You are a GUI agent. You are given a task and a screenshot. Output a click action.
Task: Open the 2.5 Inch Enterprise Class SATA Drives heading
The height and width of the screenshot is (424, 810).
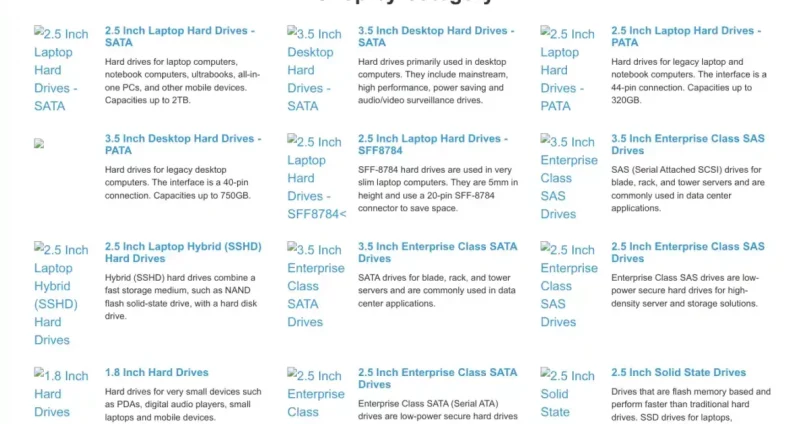[x=438, y=378]
